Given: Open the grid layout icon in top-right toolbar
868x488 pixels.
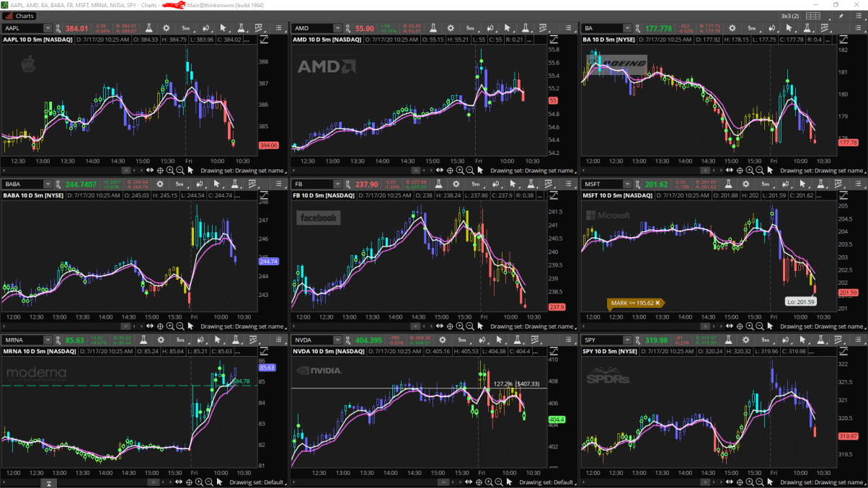Looking at the screenshot, I should [813, 15].
